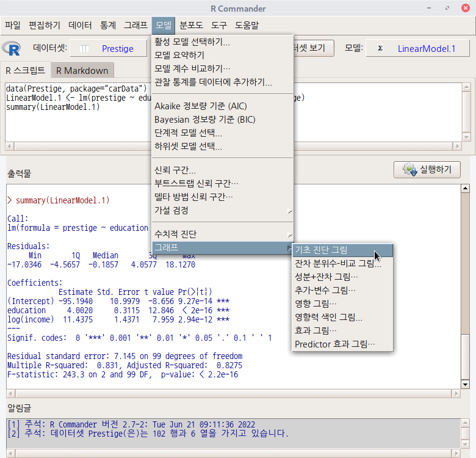Click output pane scroll left arrow
This screenshot has width=476, height=458.
(x=10, y=394)
